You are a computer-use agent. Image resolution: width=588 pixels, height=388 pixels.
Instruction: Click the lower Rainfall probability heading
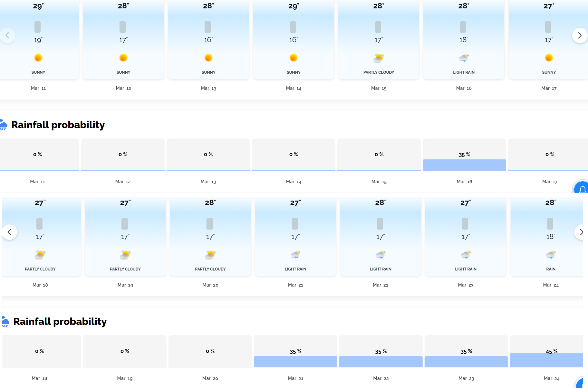click(60, 322)
